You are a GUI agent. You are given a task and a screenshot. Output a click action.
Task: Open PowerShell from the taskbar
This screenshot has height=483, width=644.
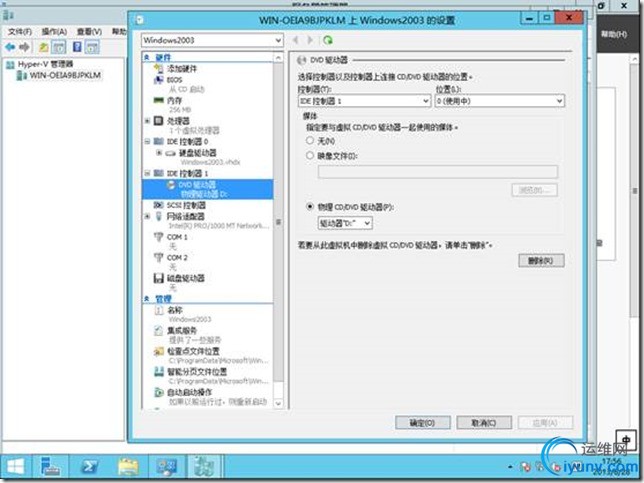[x=90, y=467]
